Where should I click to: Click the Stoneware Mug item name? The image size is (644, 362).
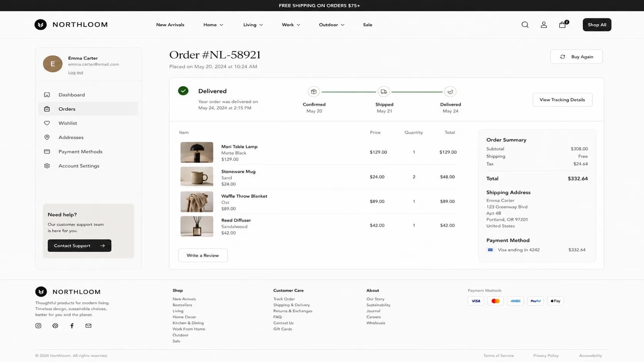pos(238,172)
